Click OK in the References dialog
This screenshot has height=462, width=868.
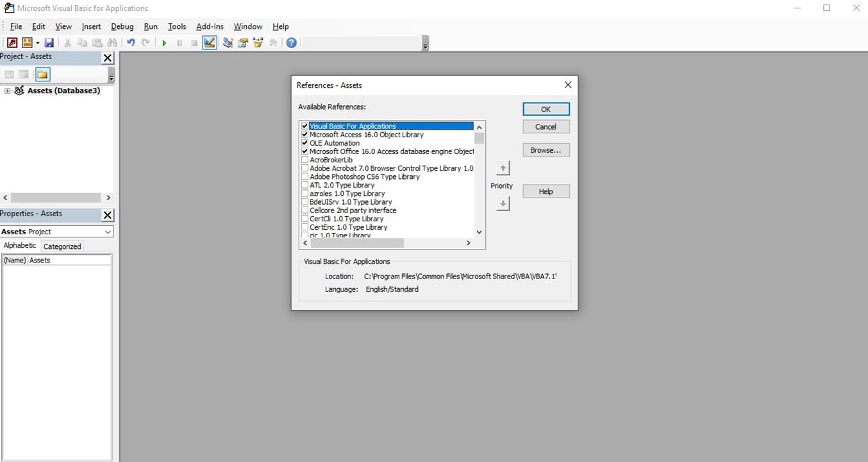point(546,109)
